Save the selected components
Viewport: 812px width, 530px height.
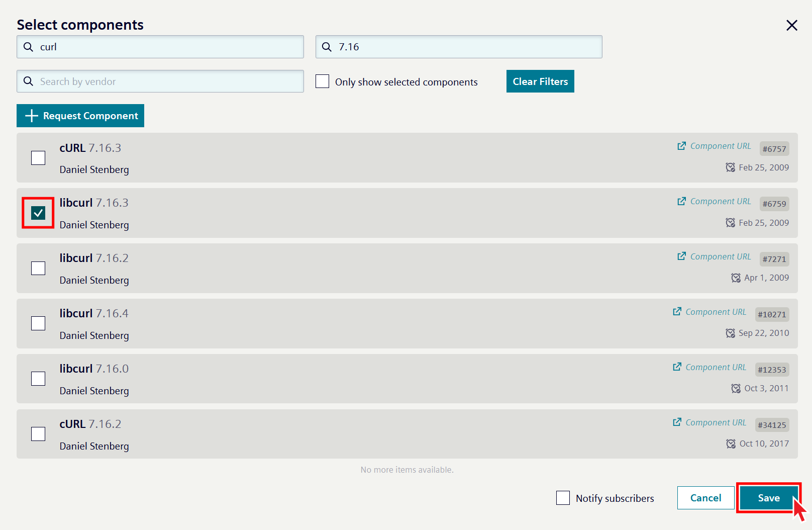pos(768,498)
